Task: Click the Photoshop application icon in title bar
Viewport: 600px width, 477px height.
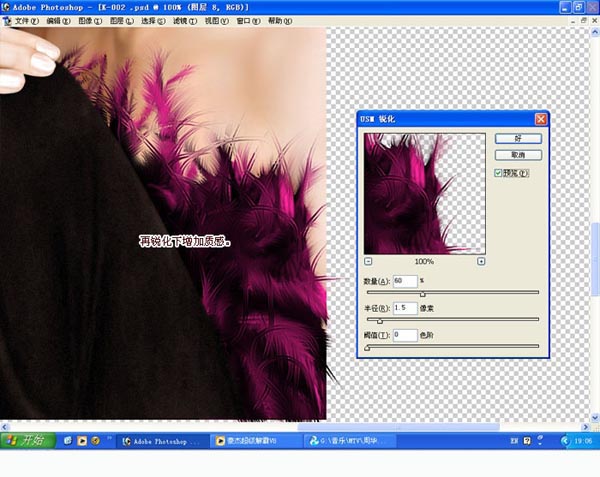Action: (x=5, y=7)
